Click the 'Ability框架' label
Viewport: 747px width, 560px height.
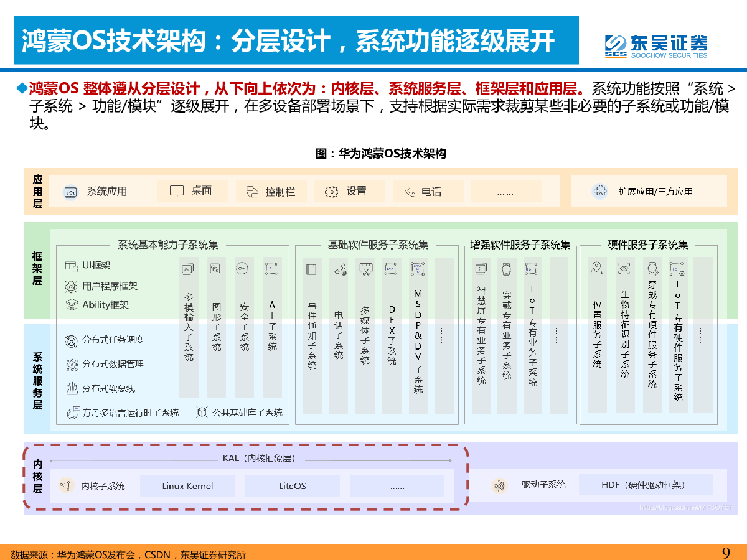point(106,305)
